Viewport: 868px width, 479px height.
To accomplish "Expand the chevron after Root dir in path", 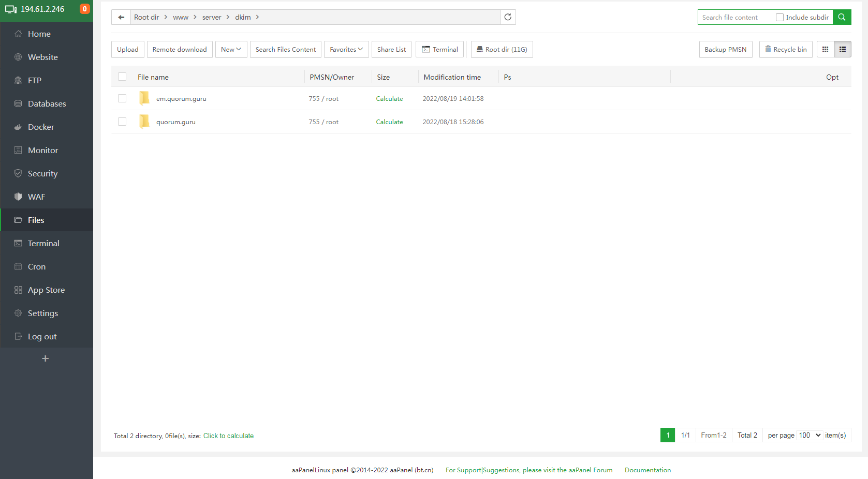I will (166, 17).
